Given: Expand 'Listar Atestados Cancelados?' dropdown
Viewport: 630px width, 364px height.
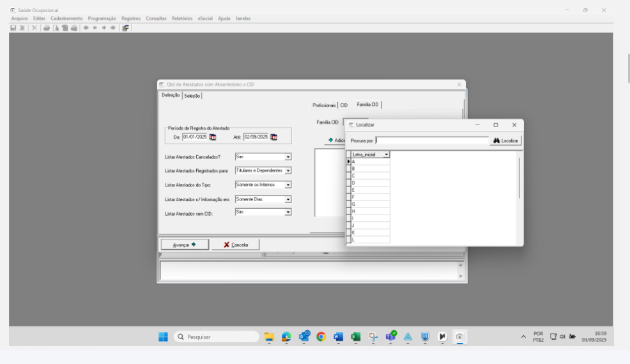Looking at the screenshot, I should [288, 156].
